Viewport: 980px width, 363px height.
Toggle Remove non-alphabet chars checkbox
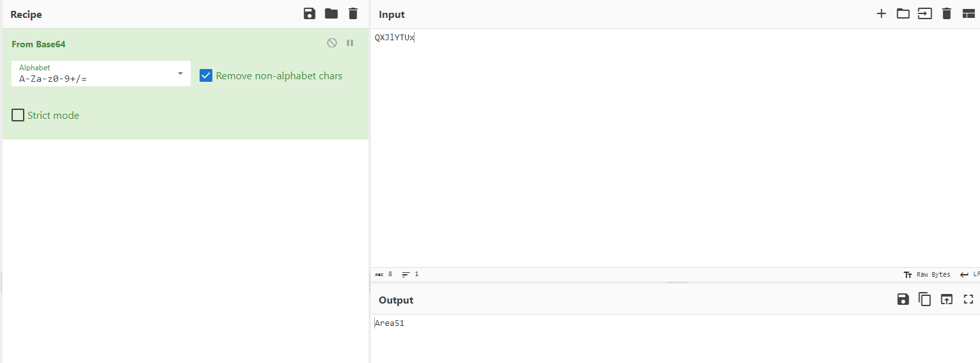(x=206, y=76)
